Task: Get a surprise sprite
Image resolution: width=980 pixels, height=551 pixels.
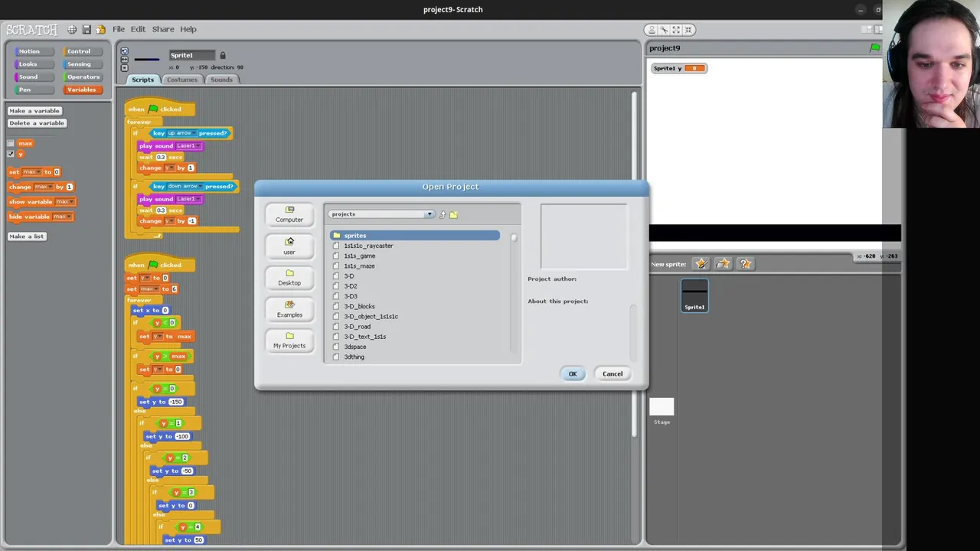Action: [746, 264]
